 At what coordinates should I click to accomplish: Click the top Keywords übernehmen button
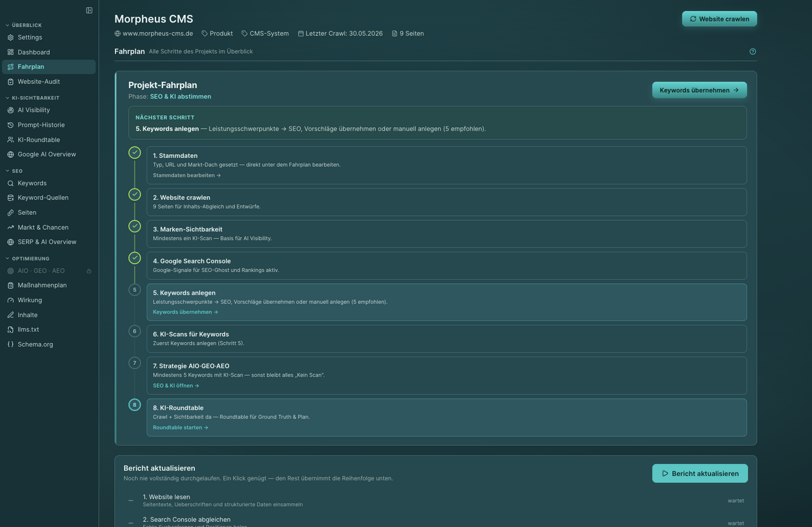pyautogui.click(x=699, y=90)
